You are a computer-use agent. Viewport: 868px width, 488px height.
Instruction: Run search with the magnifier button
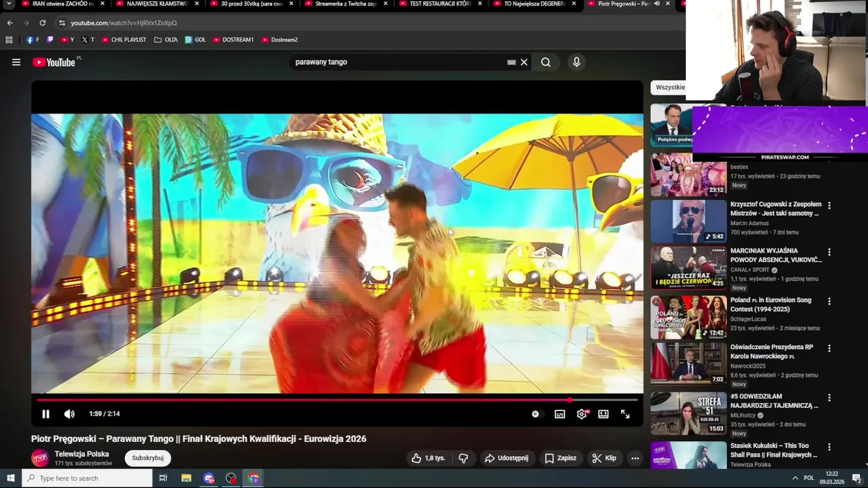546,62
